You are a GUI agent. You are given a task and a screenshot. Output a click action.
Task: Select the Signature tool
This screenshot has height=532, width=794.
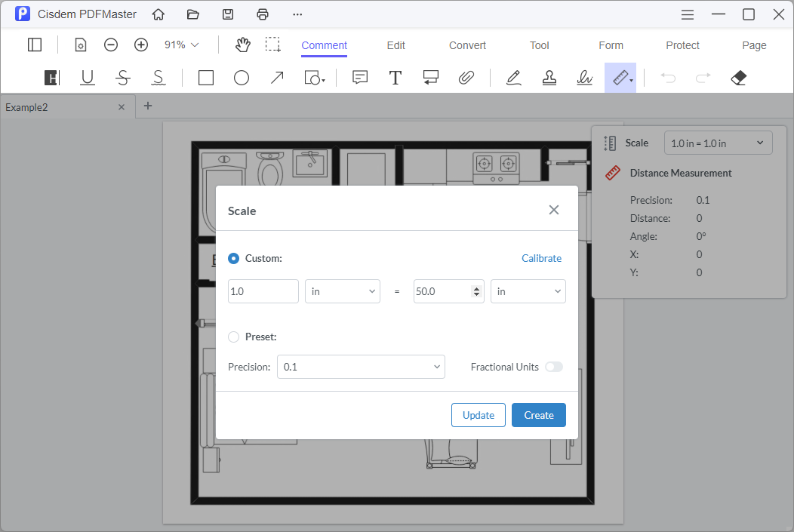pos(585,78)
